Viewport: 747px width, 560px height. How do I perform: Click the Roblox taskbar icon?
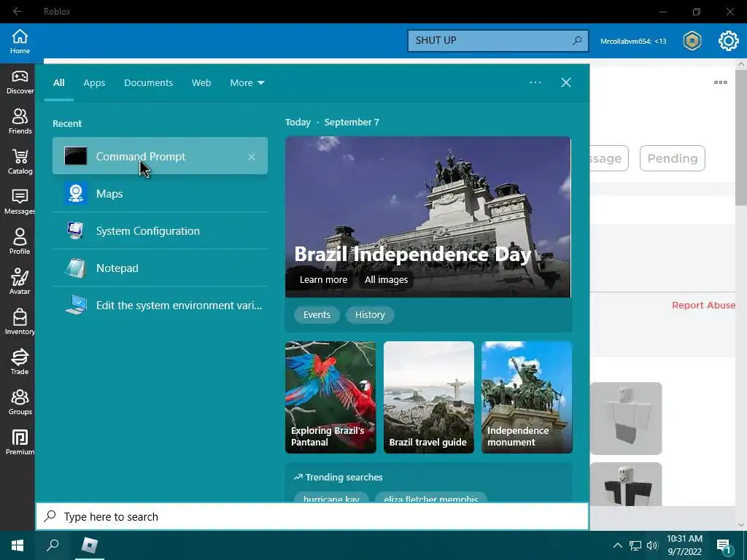click(90, 545)
